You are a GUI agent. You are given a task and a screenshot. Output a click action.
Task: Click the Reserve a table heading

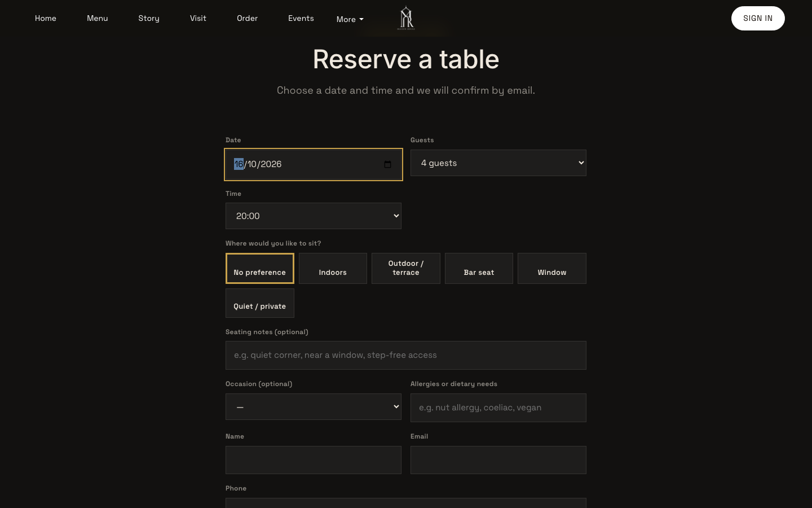pyautogui.click(x=406, y=59)
